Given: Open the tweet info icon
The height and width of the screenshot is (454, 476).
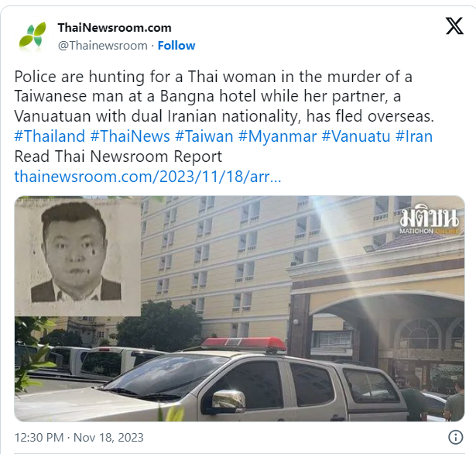Looking at the screenshot, I should tap(456, 438).
